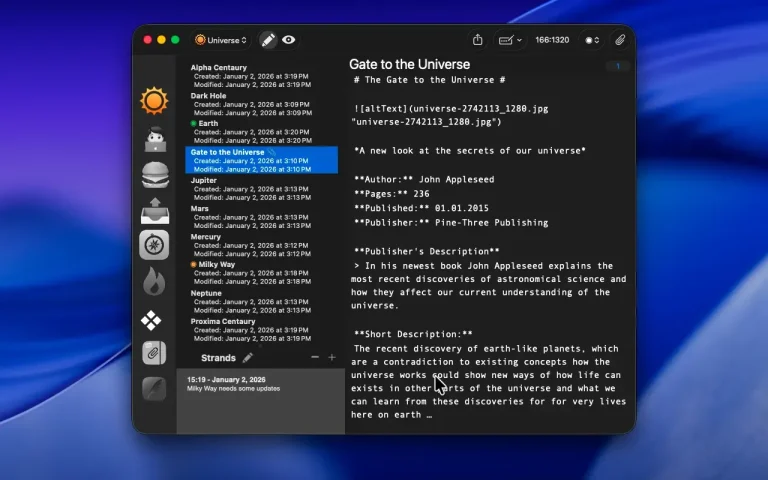The image size is (768, 480).
Task: Click the image markdown line with altText
Action: [450, 115]
